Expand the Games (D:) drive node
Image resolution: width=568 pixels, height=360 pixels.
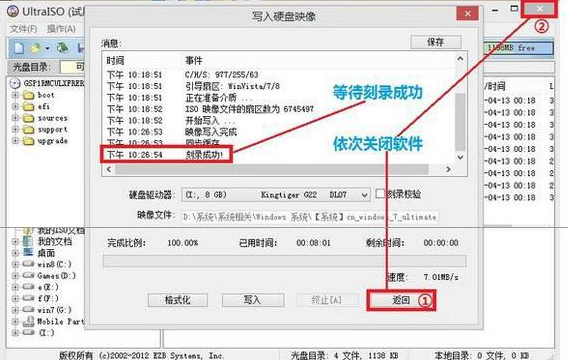(15, 276)
